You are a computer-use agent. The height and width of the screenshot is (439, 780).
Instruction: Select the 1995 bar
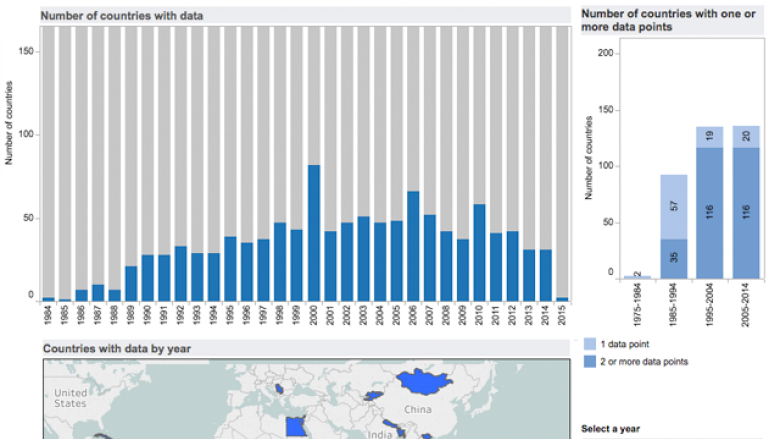230,268
